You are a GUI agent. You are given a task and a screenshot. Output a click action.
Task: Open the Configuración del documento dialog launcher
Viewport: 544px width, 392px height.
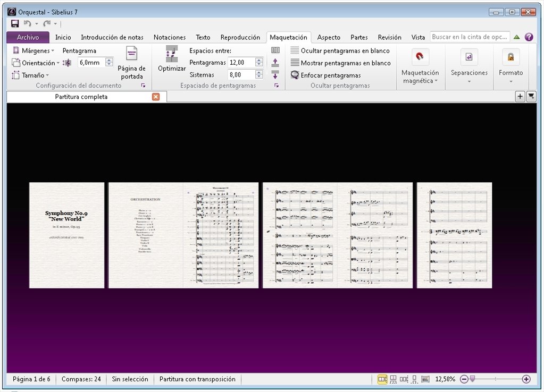[x=143, y=86]
